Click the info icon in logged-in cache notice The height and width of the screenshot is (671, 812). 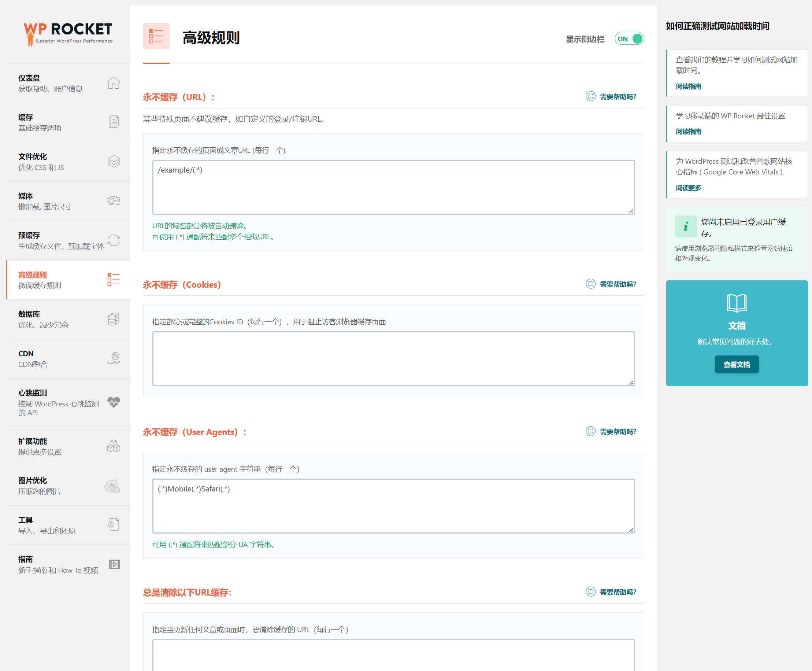(686, 226)
